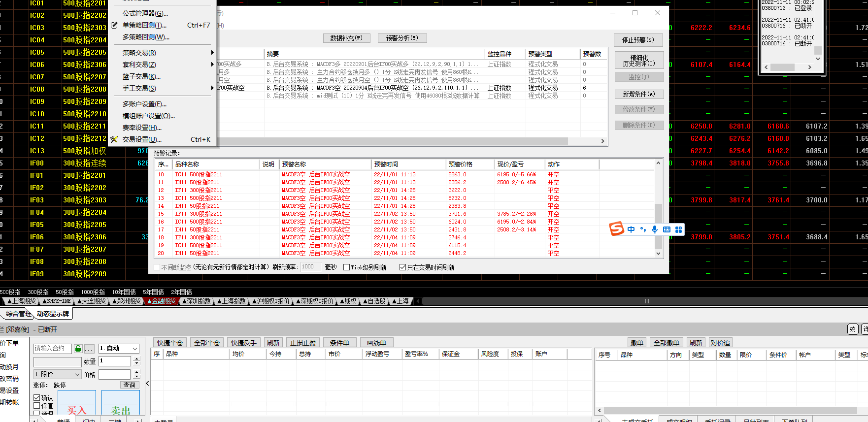Click the Sogou input method logo
The height and width of the screenshot is (422, 868).
pos(616,229)
